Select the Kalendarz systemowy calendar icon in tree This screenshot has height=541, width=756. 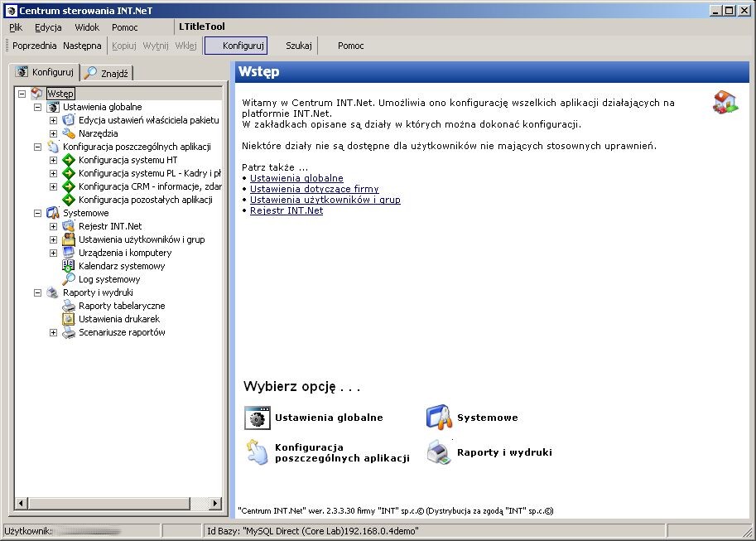[x=69, y=266]
